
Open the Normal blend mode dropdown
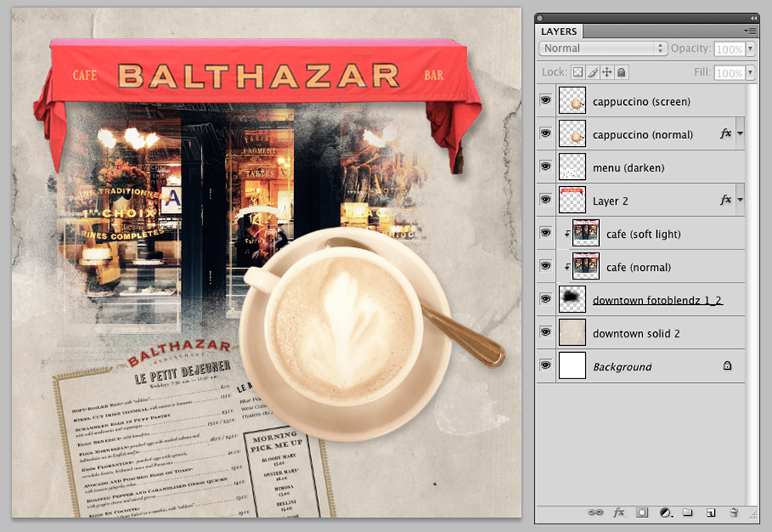603,49
